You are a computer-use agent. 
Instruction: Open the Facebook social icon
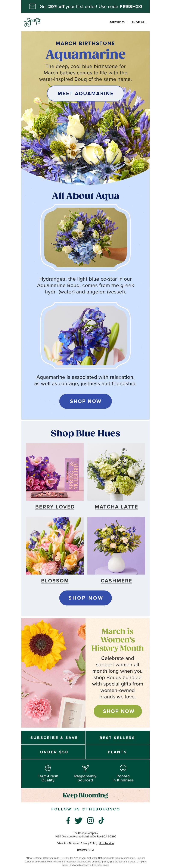(68, 820)
